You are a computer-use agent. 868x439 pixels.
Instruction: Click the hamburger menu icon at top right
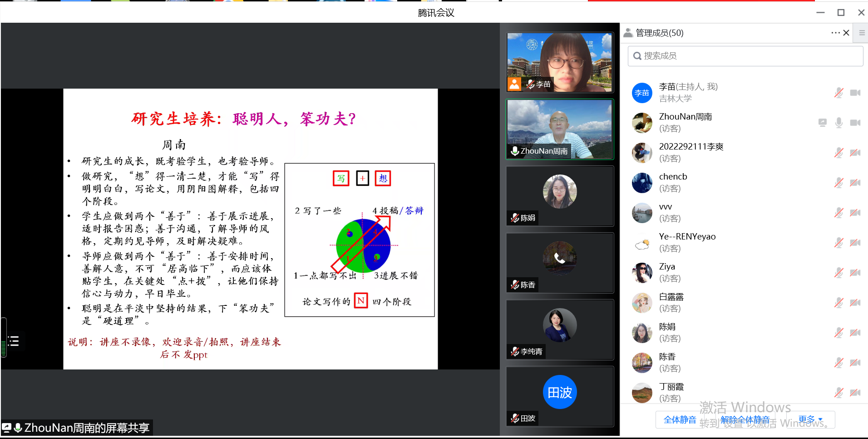click(x=862, y=33)
